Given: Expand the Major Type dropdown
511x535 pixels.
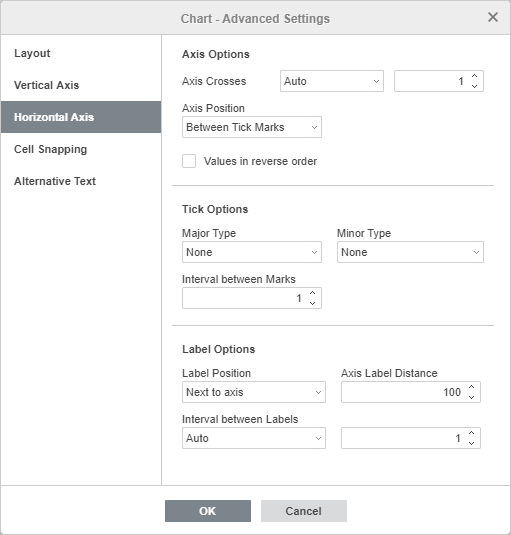Looking at the screenshot, I should pyautogui.click(x=252, y=252).
